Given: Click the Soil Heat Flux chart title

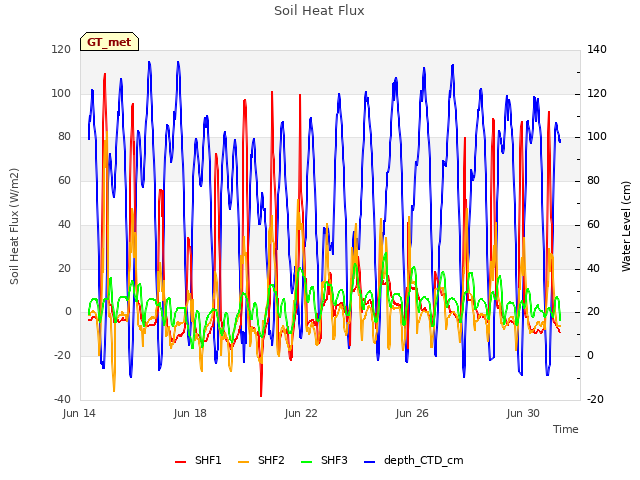Looking at the screenshot, I should pyautogui.click(x=319, y=11).
